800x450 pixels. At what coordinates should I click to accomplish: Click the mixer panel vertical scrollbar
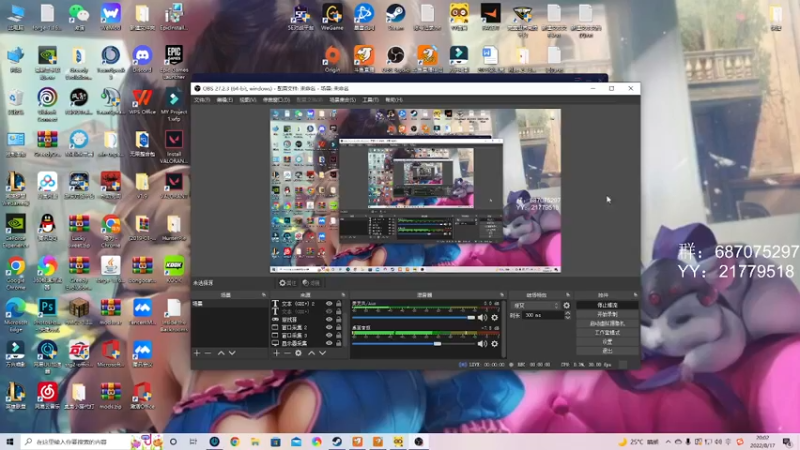pos(504,328)
